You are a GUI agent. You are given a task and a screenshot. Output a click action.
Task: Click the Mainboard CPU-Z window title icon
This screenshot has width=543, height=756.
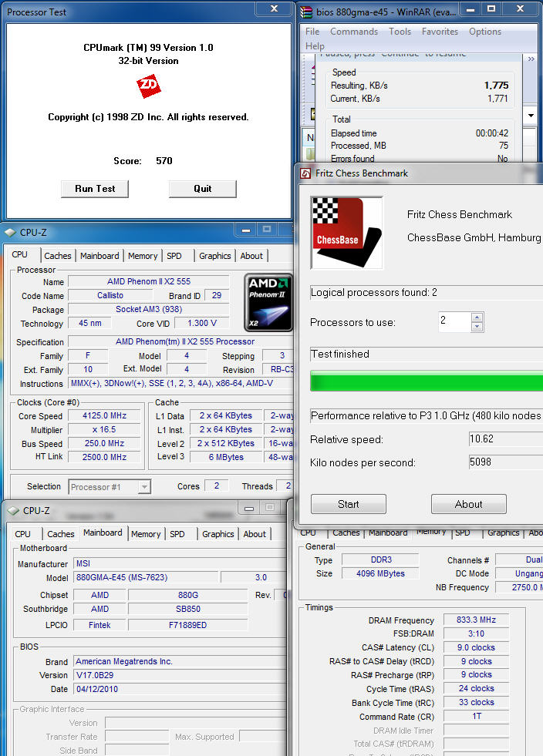pos(13,511)
